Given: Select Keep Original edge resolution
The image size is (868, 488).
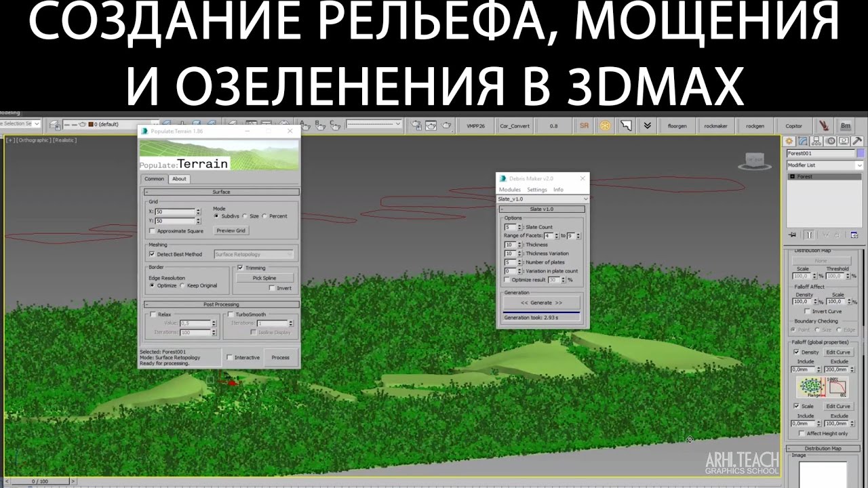Looking at the screenshot, I should point(182,285).
